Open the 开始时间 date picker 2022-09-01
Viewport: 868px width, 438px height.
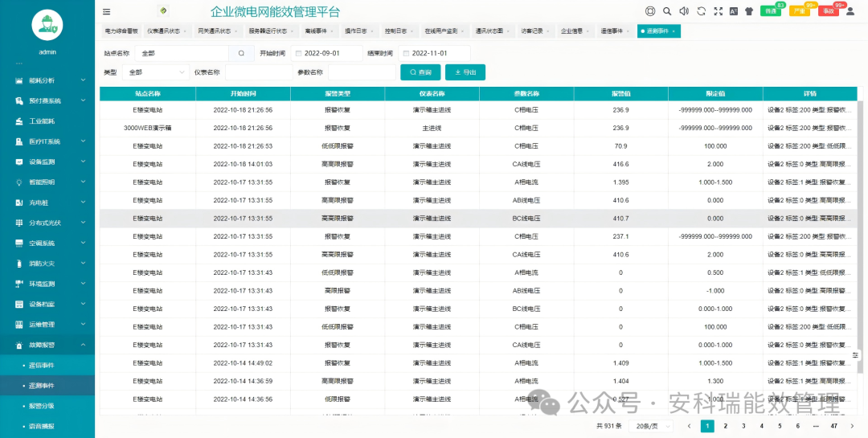click(x=326, y=53)
